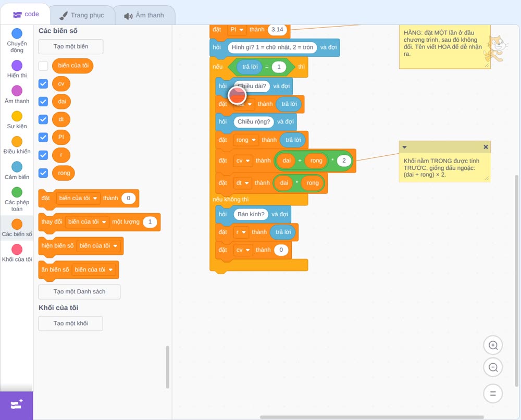Click the block palette vertical scrollbar
This screenshot has width=521, height=420.
coord(167,367)
